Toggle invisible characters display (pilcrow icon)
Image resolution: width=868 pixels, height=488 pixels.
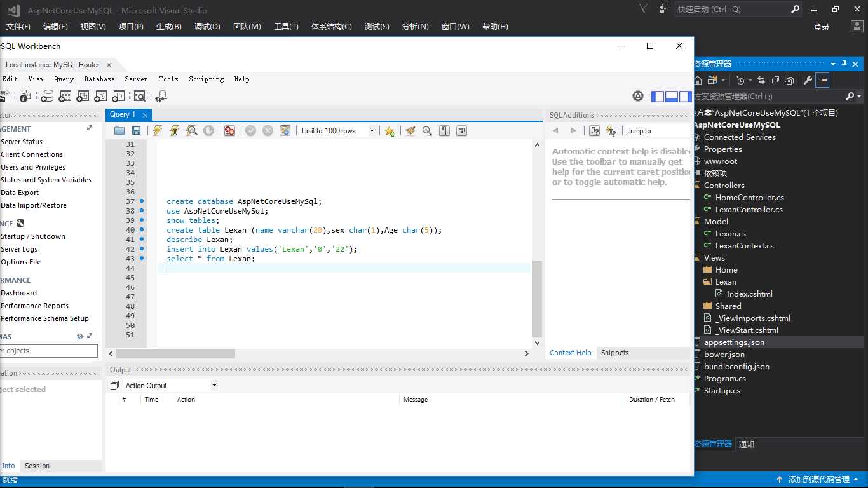pos(444,131)
